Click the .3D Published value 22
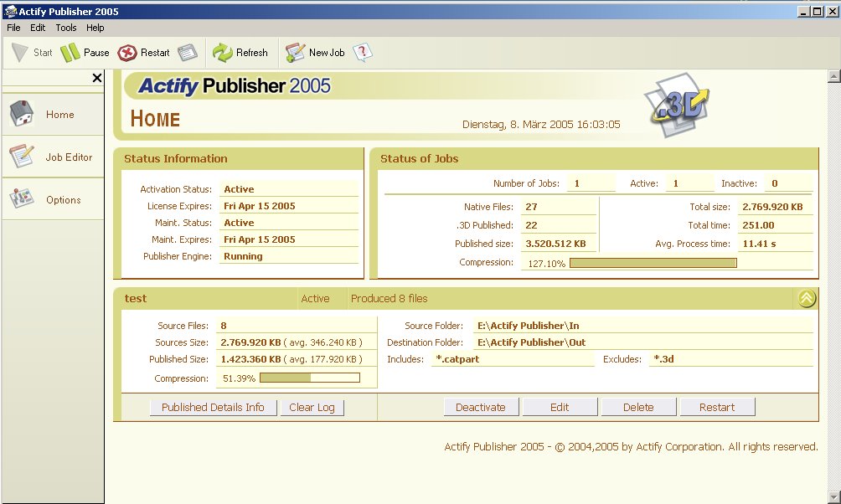The image size is (841, 504). click(x=531, y=225)
